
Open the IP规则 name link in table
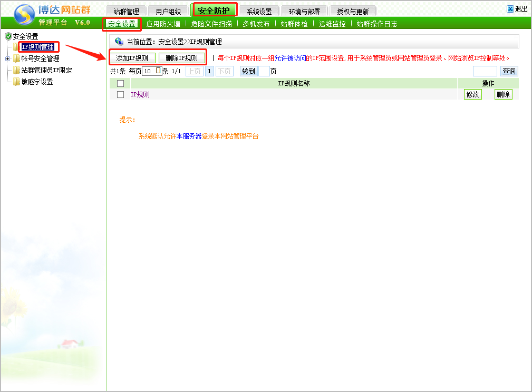(x=140, y=95)
